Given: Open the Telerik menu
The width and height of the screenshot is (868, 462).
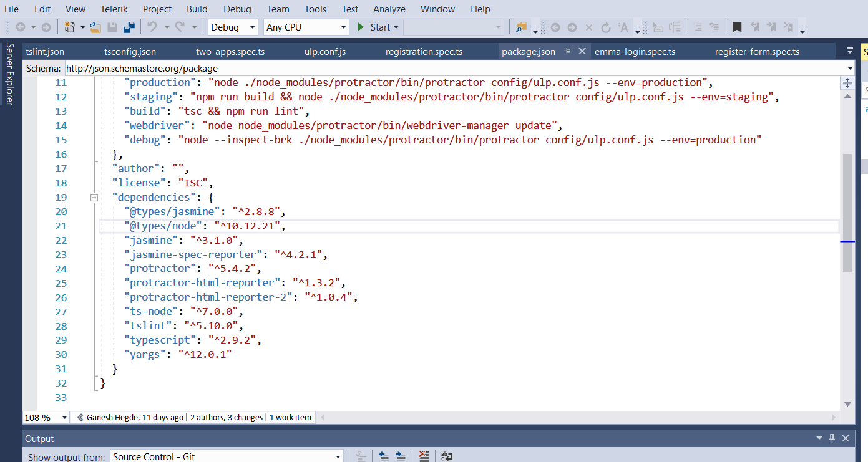Looking at the screenshot, I should coord(114,9).
